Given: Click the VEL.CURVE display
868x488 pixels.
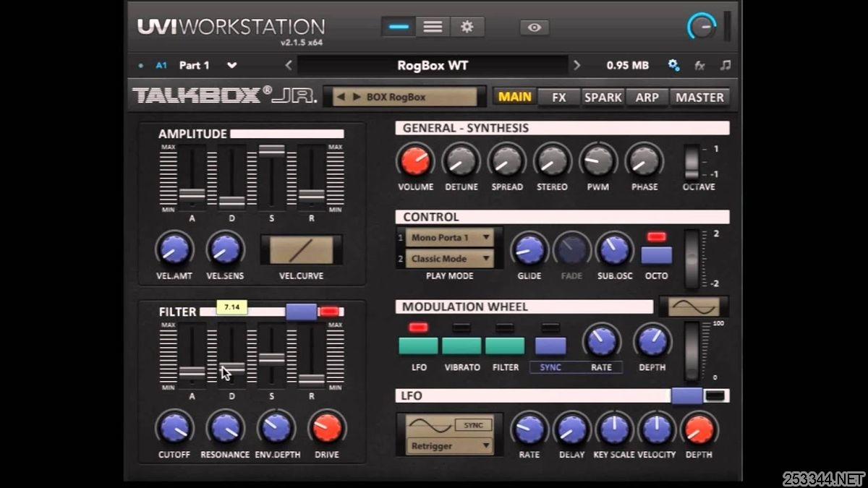Looking at the screenshot, I should coord(302,250).
